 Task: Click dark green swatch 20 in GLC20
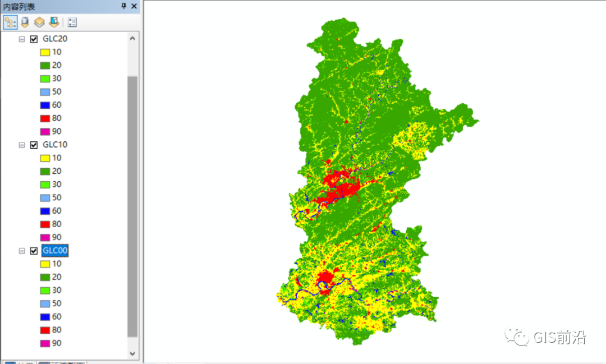45,65
